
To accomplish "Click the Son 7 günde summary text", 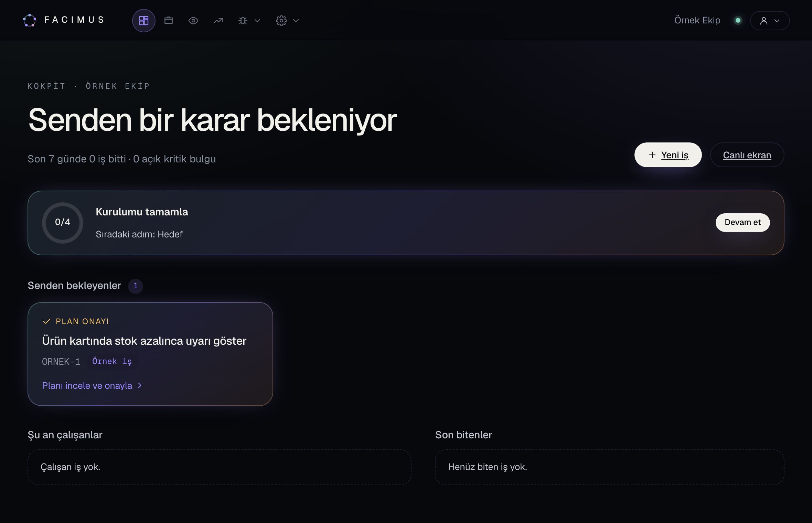I will tap(121, 159).
